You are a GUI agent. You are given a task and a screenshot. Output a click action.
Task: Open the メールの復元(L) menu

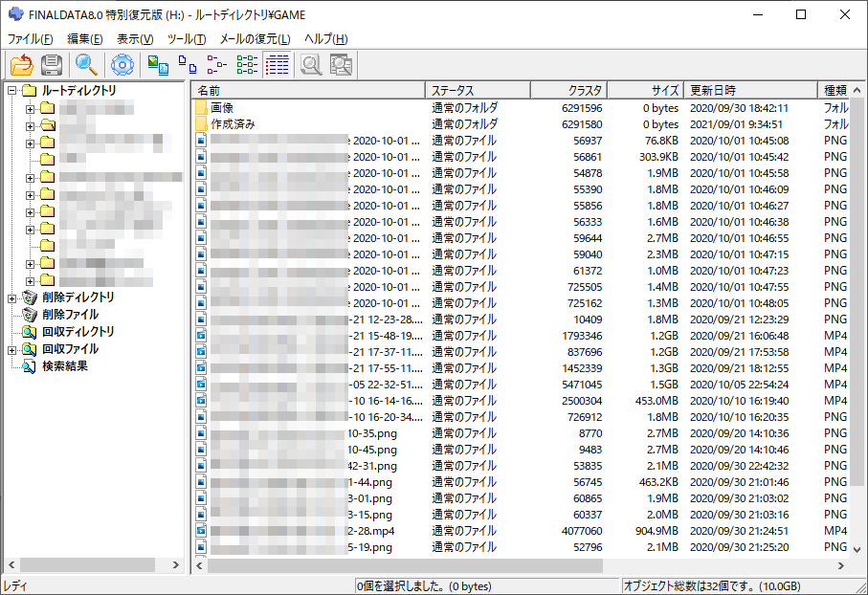pos(255,39)
